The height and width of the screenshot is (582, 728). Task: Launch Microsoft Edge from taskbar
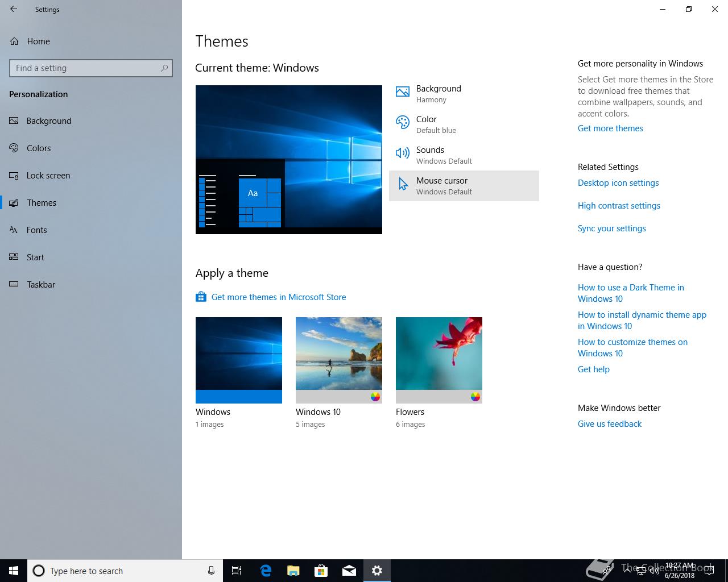click(x=265, y=571)
